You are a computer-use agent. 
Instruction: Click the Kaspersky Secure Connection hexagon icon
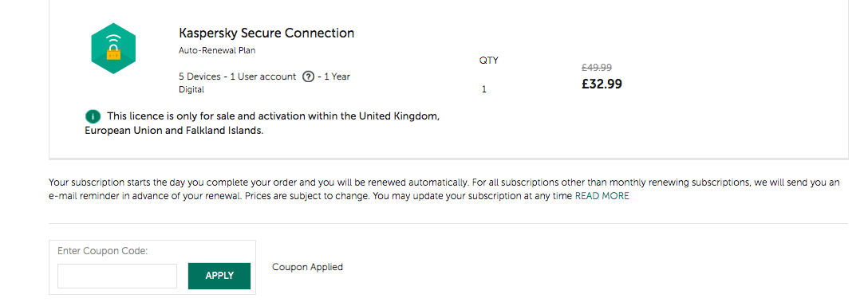113,49
